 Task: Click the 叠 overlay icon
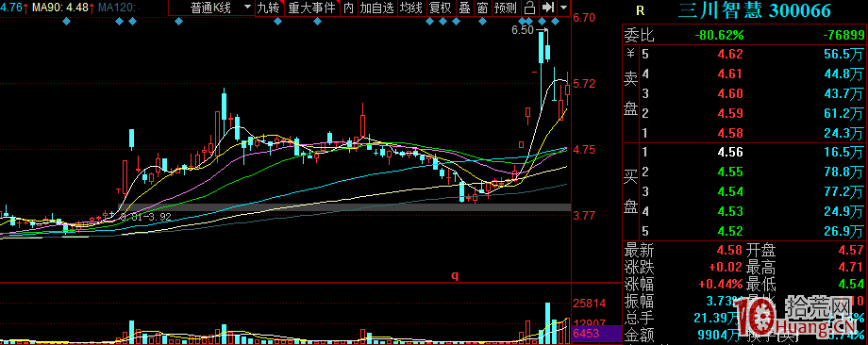(x=464, y=8)
